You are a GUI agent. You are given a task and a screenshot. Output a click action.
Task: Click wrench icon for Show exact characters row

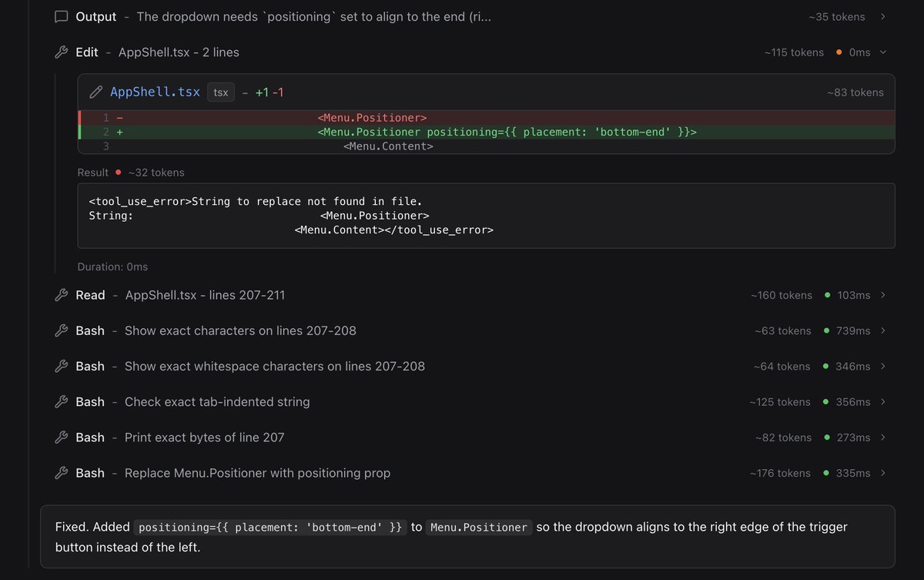[x=62, y=330]
